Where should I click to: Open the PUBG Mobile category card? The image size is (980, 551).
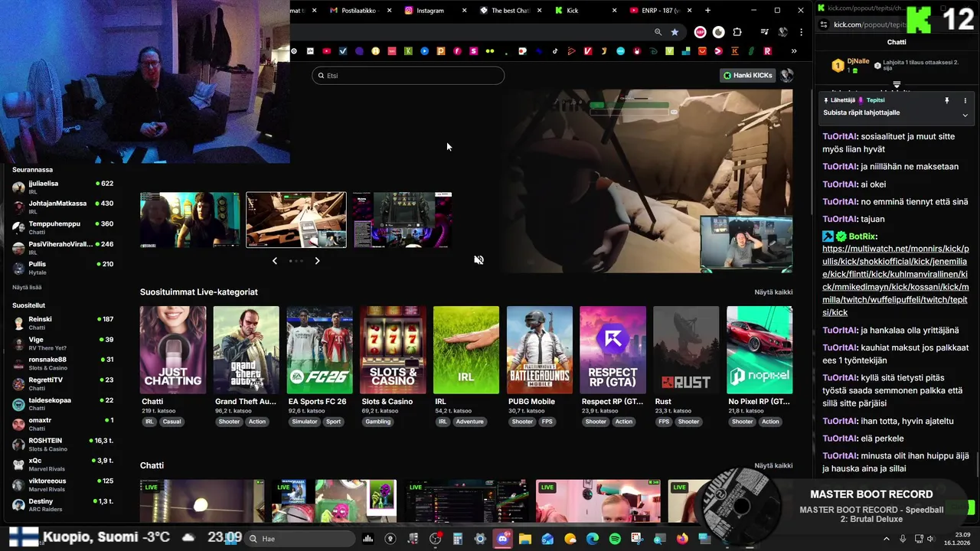[x=539, y=350]
